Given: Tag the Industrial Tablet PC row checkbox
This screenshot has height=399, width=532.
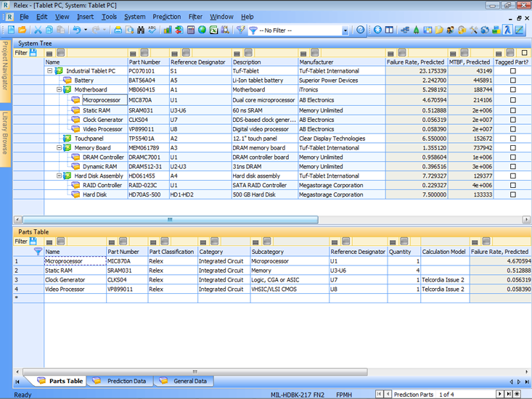Looking at the screenshot, I should tap(513, 71).
